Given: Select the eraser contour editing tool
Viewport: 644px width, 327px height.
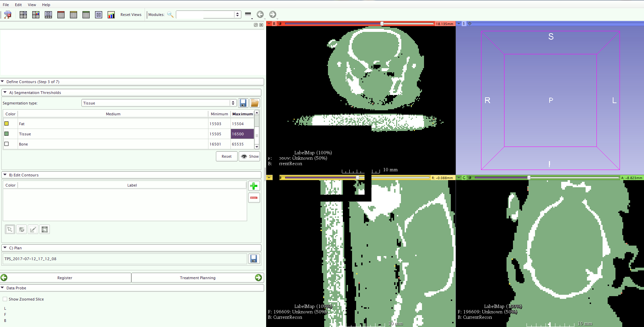Looking at the screenshot, I should coord(21,230).
